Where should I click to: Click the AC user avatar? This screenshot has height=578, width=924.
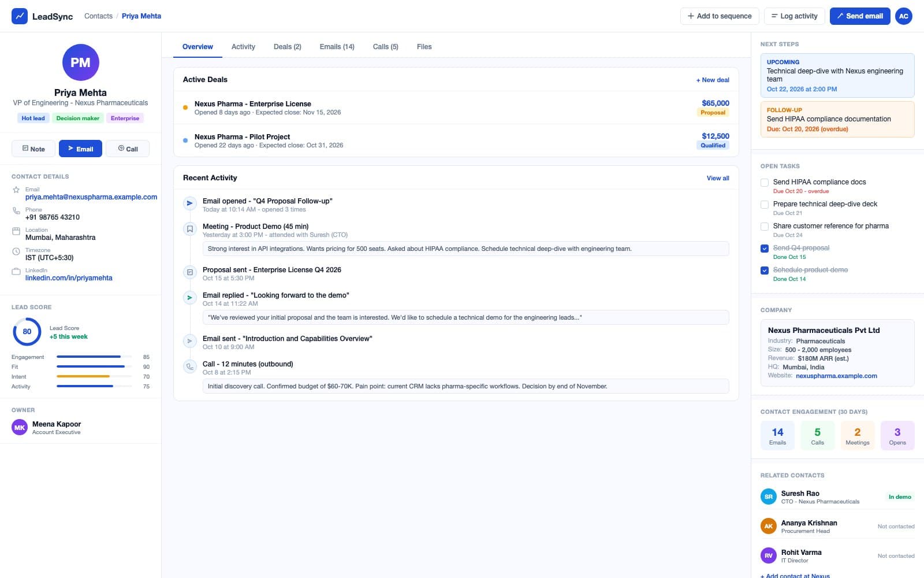pyautogui.click(x=904, y=16)
